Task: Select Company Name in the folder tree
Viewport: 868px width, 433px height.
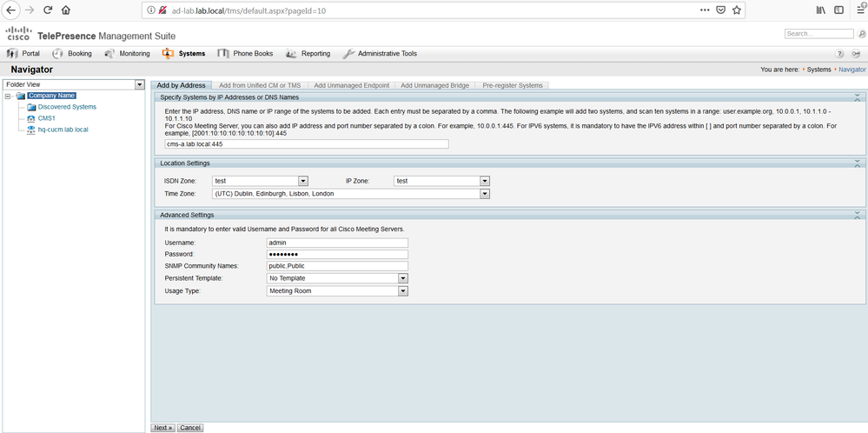Action: click(x=51, y=96)
